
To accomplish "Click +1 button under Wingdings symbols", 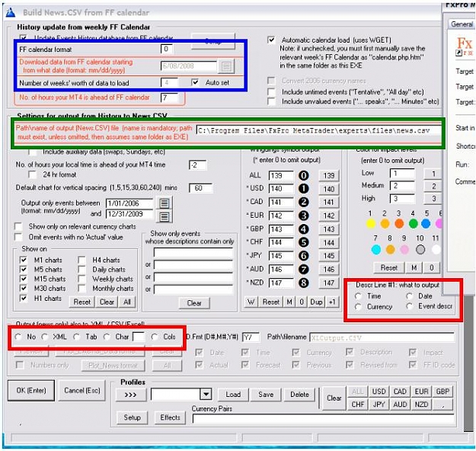I will click(x=332, y=302).
